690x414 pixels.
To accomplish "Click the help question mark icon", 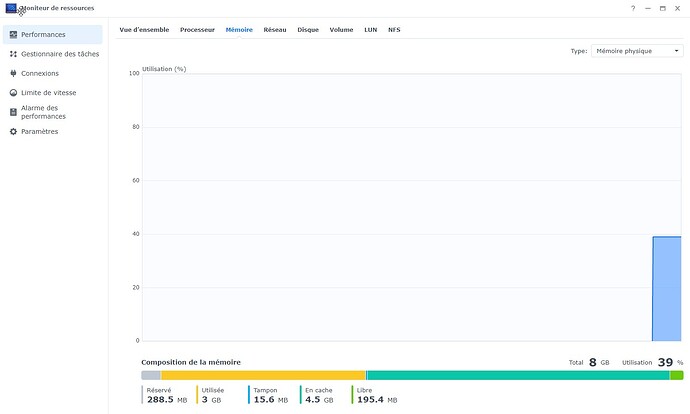I will 633,8.
